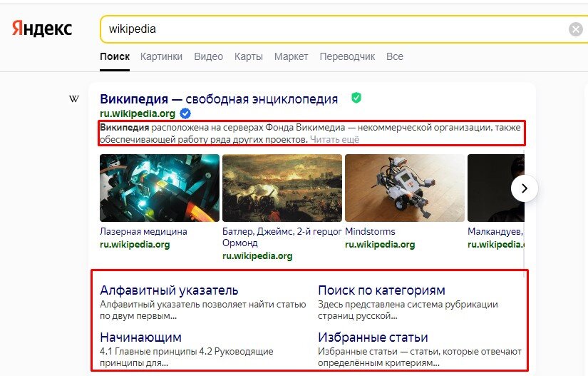Screen dimensions: 588x376
Task: Clear the search query with the X icon
Action: 576,29
